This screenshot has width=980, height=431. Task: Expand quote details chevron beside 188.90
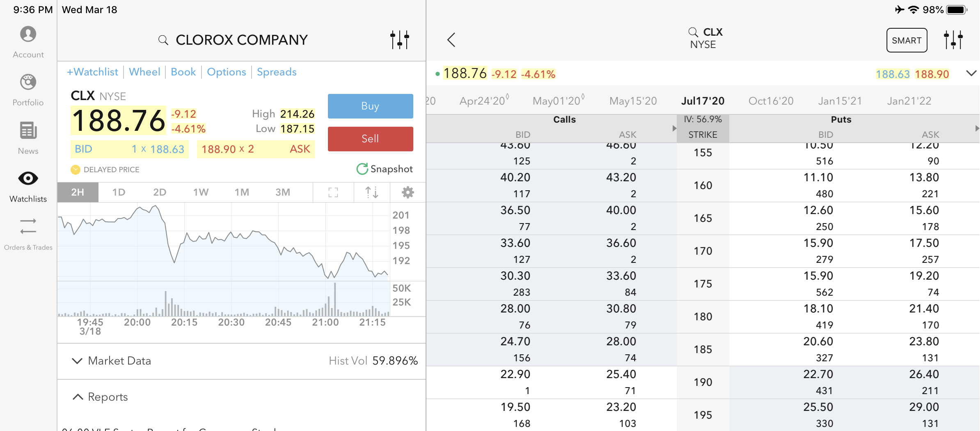point(971,73)
